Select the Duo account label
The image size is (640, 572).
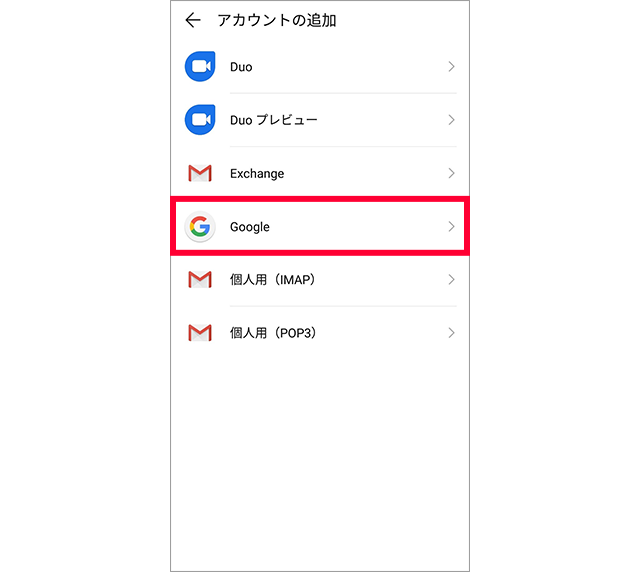pos(241,67)
